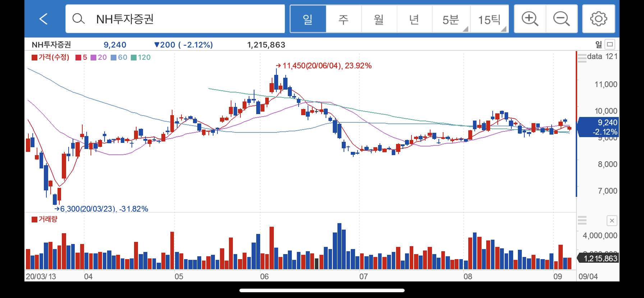Switch to the 주 (weekly) tab
The height and width of the screenshot is (298, 644).
click(344, 19)
